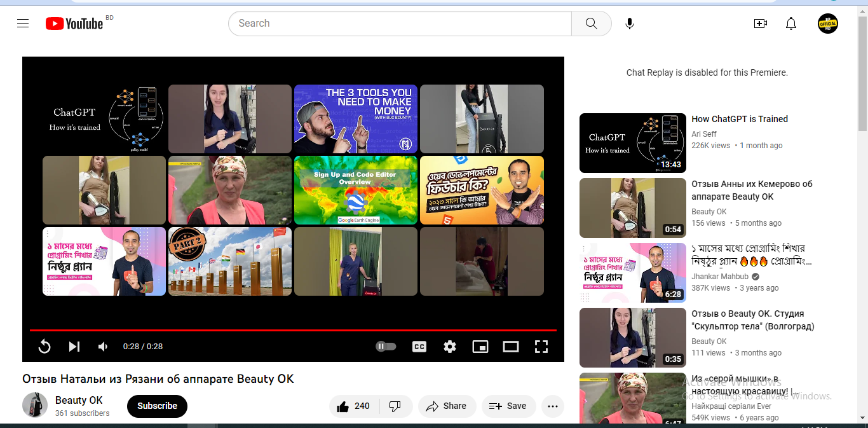Open the hamburger guide menu

23,24
